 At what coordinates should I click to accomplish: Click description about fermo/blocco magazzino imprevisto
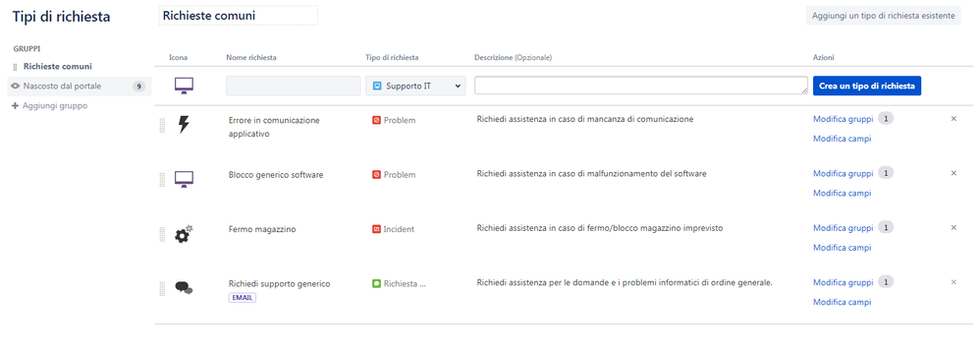[x=599, y=228]
